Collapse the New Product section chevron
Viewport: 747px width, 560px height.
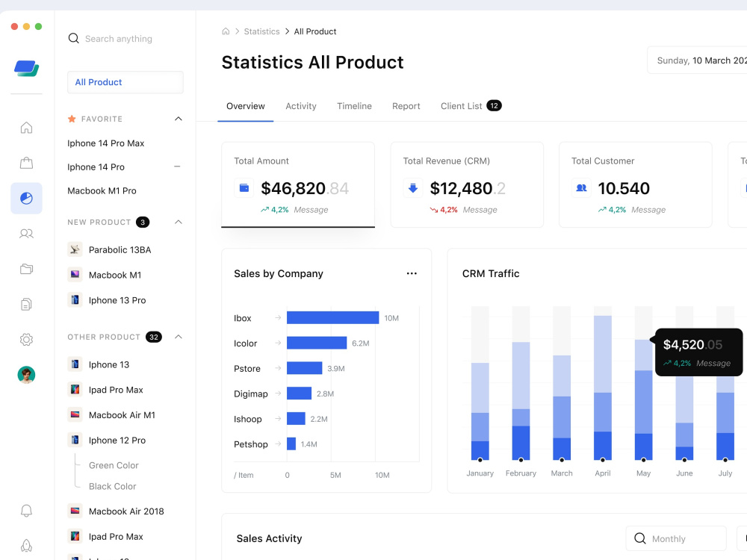(x=179, y=222)
